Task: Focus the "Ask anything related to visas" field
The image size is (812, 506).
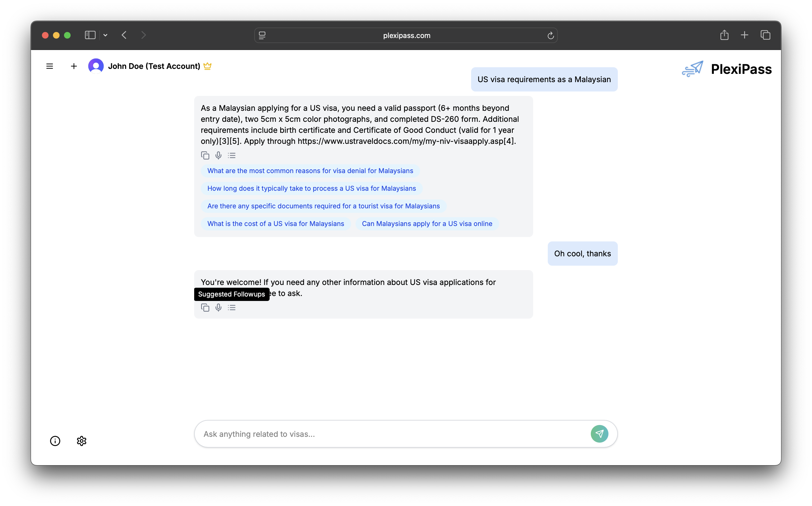Action: (392, 434)
